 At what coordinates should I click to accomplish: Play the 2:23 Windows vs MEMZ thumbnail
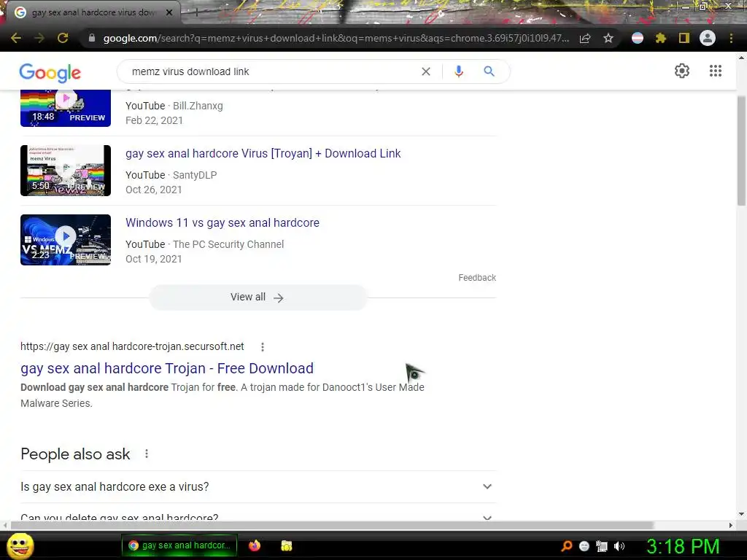tap(66, 240)
